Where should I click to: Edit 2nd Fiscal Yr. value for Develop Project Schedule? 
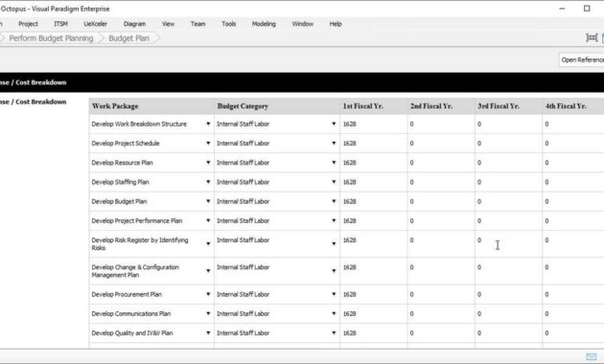click(441, 143)
